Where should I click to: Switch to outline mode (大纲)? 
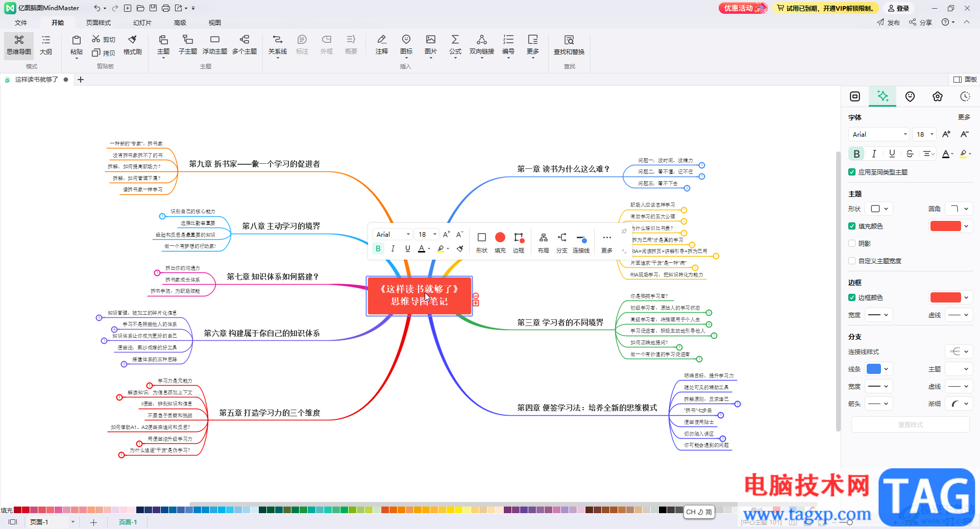[x=46, y=45]
